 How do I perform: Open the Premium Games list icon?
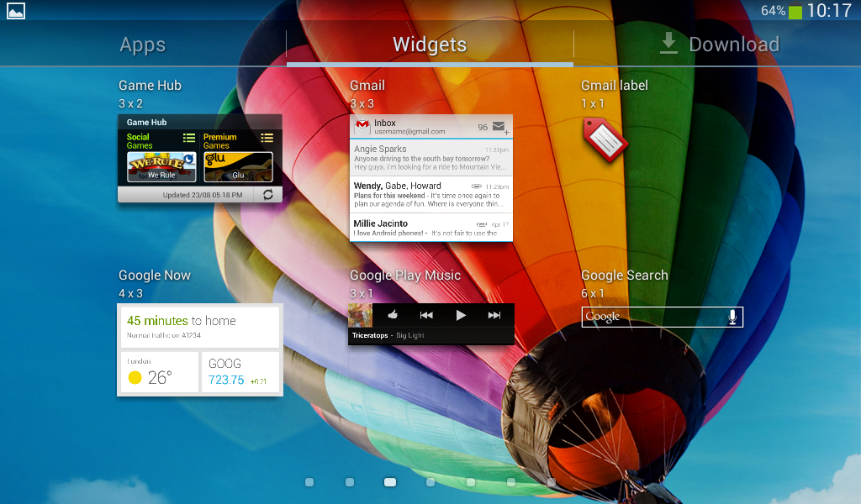click(267, 138)
